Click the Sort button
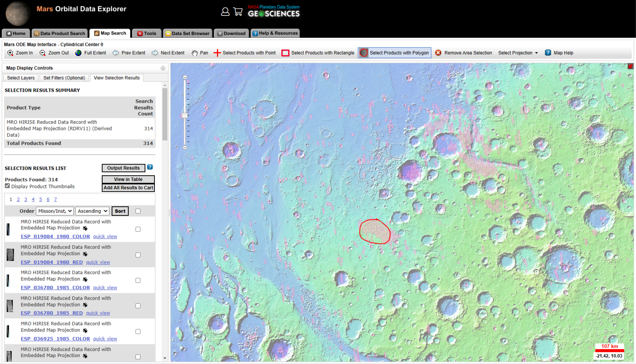636x364 pixels. (120, 211)
